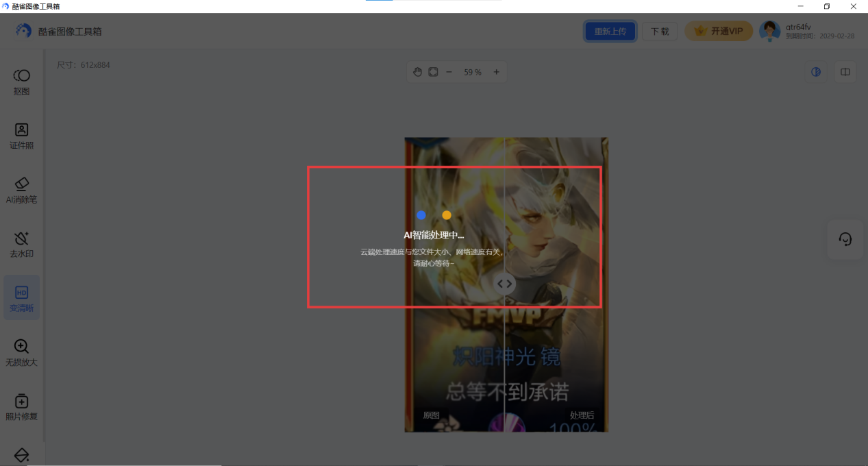Click the 下载 download button
Screen dimensions: 868x466
tap(660, 32)
